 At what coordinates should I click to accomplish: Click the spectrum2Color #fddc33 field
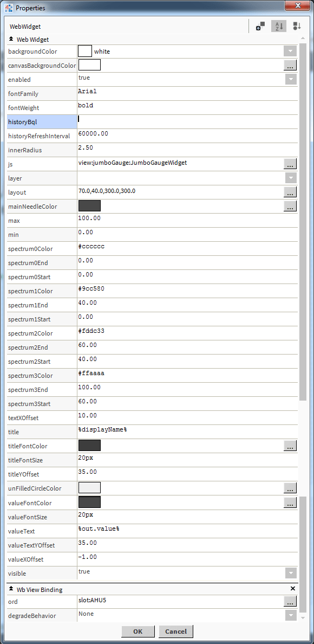[x=187, y=333]
